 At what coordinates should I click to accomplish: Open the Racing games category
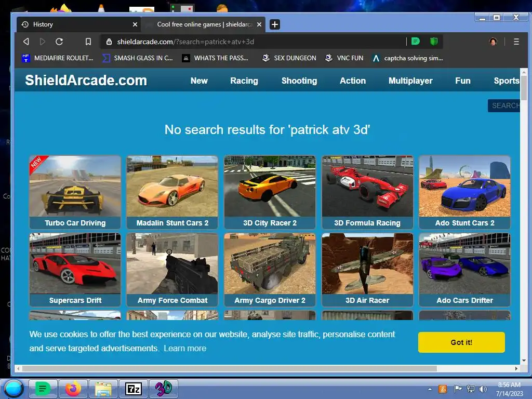(244, 81)
